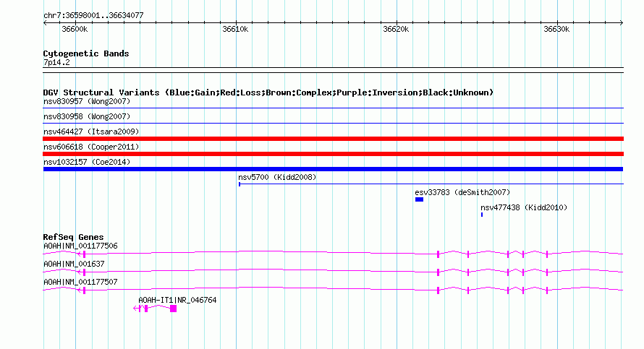Select the nsv1032157 (Coe2014) blue gain bar
The image size is (644, 349).
pos(333,169)
